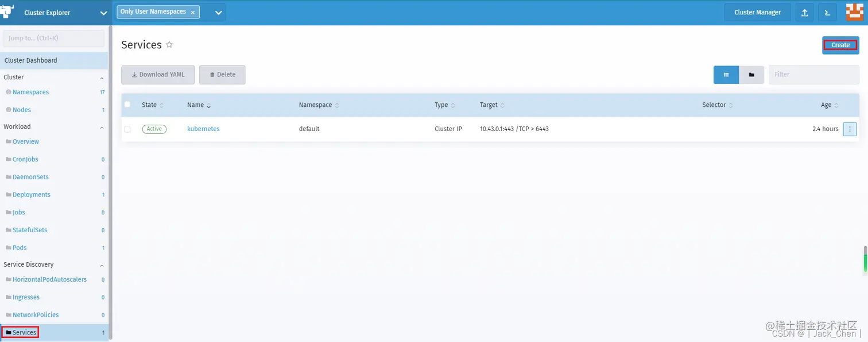868x342 pixels.
Task: Open Cluster Dashboard in the sidebar
Action: tap(54, 60)
